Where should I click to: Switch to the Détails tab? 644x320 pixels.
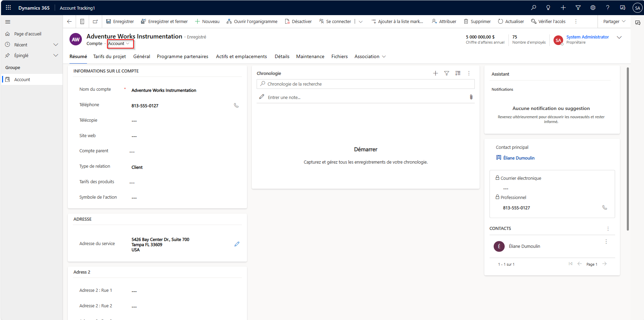[x=282, y=57]
